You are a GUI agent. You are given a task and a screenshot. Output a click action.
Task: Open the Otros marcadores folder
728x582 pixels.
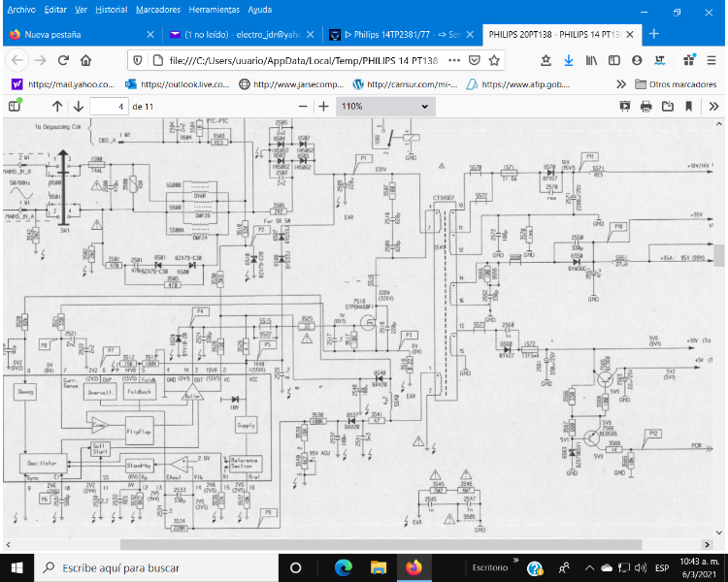[675, 83]
